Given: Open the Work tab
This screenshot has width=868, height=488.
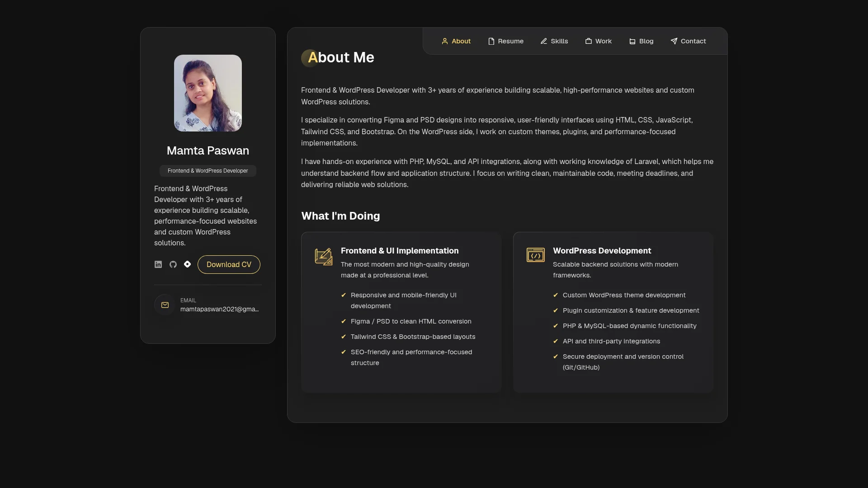Looking at the screenshot, I should [x=599, y=41].
